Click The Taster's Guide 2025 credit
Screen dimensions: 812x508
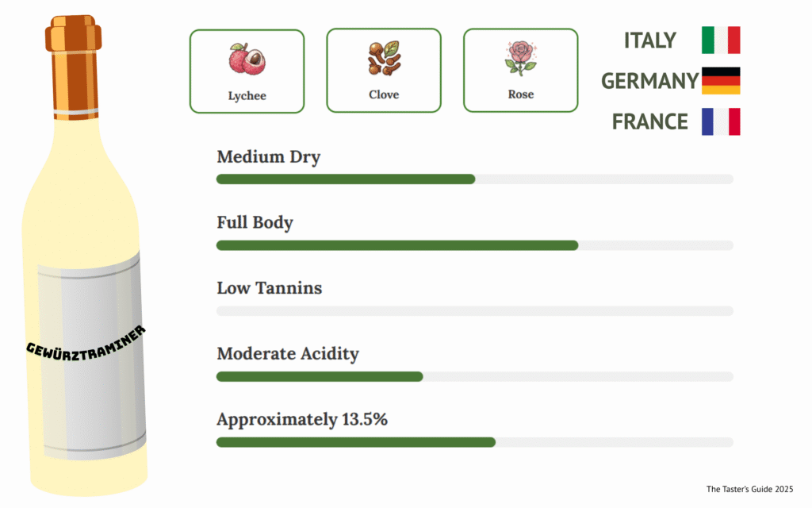tap(749, 489)
